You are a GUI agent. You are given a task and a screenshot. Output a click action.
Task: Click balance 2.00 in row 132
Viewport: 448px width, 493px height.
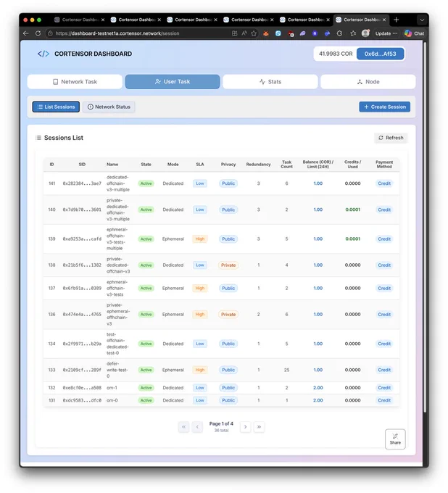click(318, 388)
